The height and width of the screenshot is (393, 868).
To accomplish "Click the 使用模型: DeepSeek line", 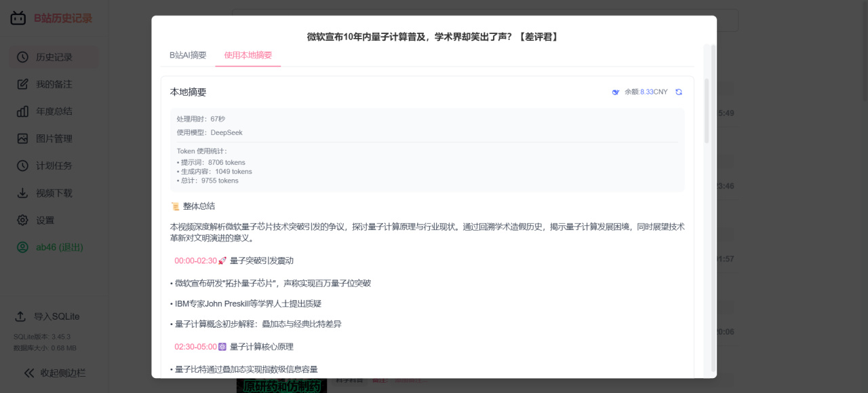I will [x=210, y=132].
